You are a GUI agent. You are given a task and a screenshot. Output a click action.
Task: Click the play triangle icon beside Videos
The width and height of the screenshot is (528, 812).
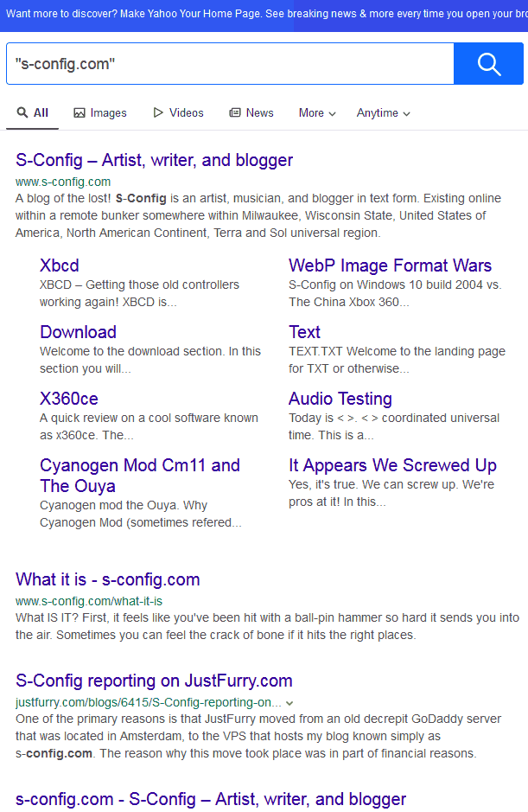(x=158, y=112)
